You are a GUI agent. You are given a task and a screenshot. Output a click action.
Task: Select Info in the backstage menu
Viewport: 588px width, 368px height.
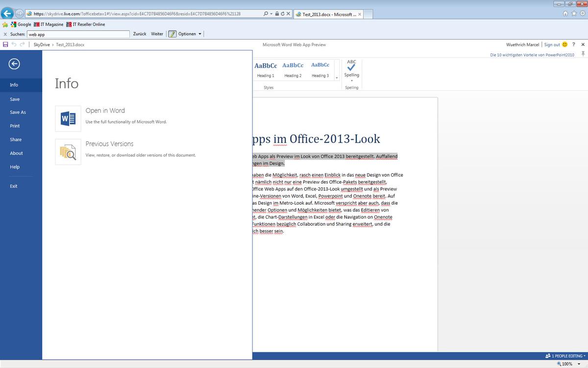(x=21, y=85)
